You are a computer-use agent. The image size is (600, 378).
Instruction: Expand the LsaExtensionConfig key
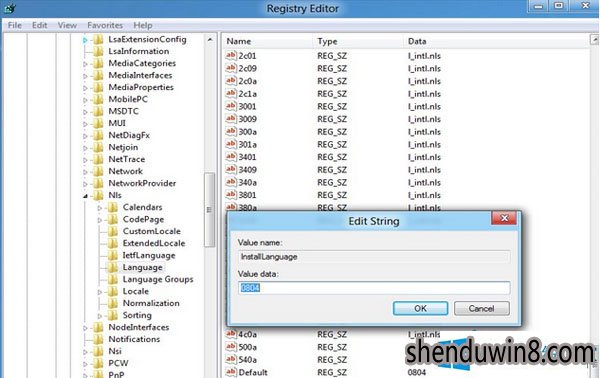[85, 40]
